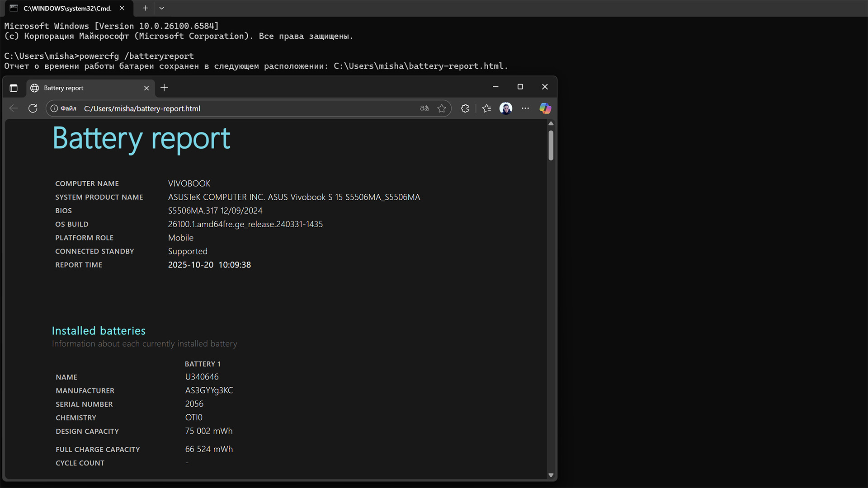Close the Battery report tab
The image size is (868, 488).
[146, 88]
